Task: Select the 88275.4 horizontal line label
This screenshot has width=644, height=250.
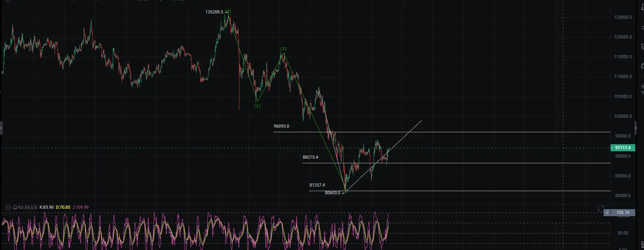Action: (310, 157)
